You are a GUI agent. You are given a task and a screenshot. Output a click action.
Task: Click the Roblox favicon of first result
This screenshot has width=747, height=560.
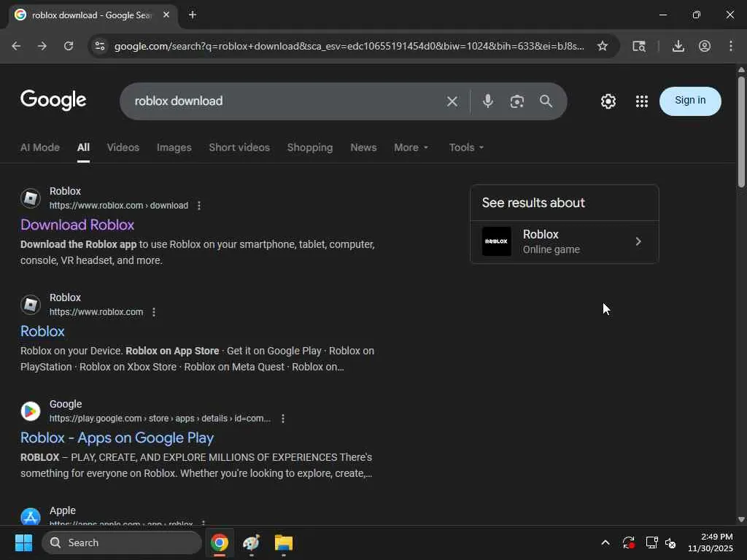(x=31, y=198)
